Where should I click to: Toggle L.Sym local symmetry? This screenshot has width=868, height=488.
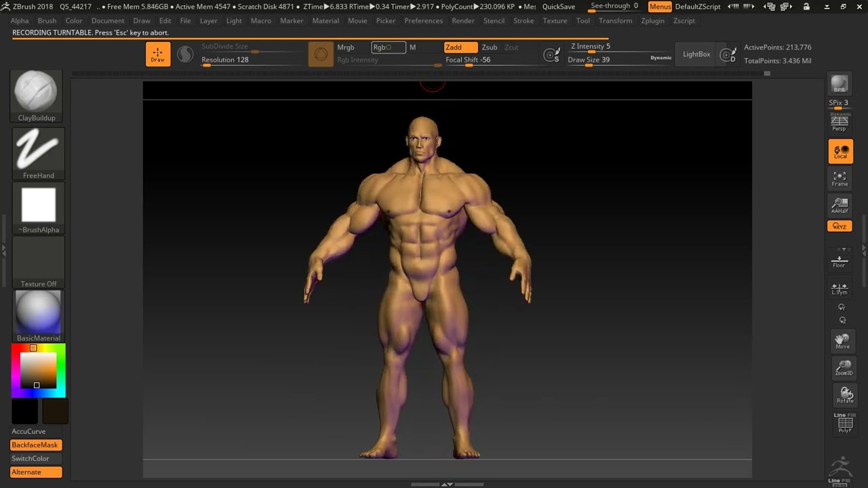[840, 288]
